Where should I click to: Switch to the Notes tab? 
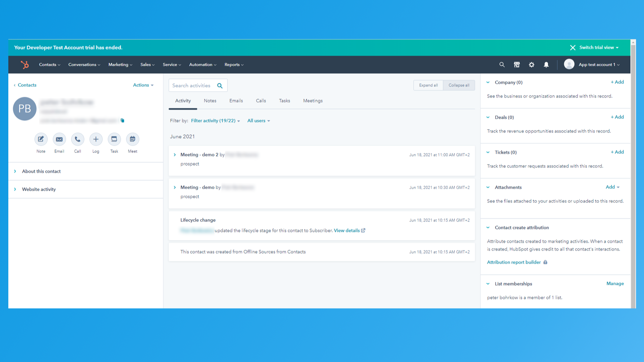(210, 101)
